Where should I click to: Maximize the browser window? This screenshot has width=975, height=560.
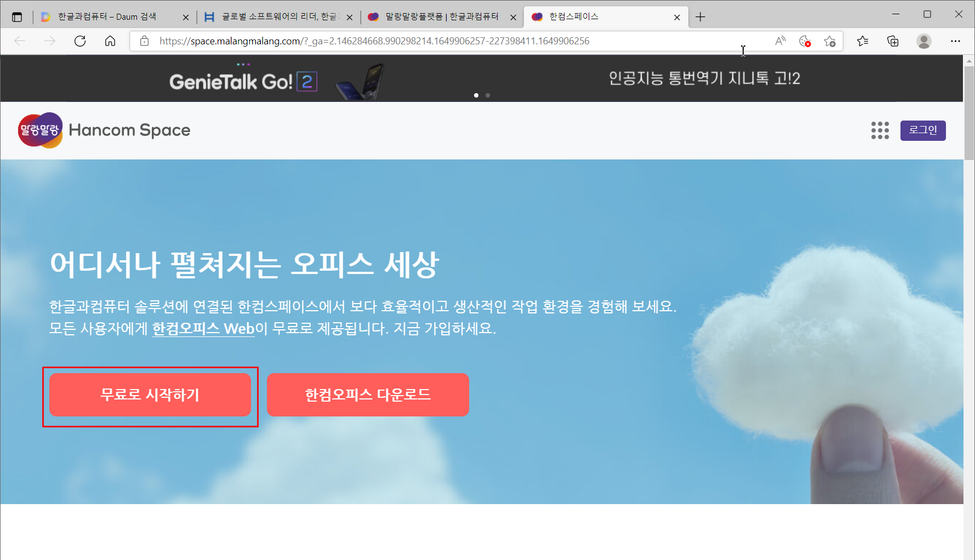point(927,14)
